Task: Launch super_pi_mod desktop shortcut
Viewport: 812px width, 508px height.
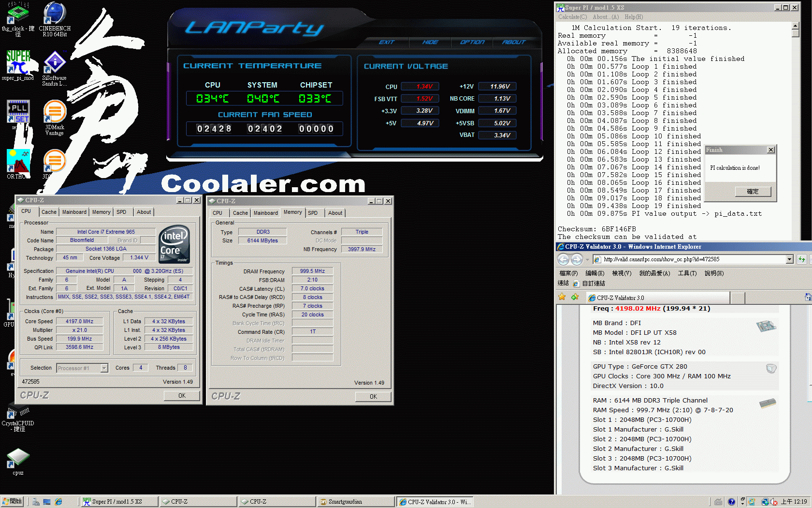Action: point(18,65)
